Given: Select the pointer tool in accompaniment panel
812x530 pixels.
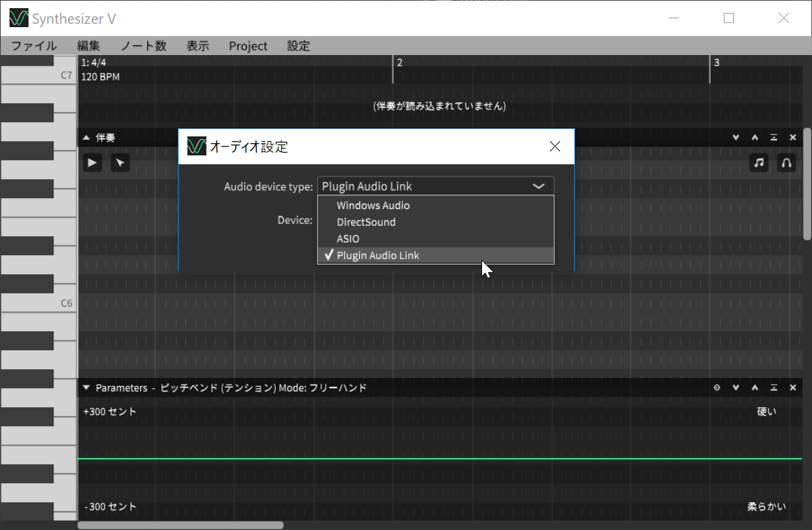Looking at the screenshot, I should (x=120, y=163).
